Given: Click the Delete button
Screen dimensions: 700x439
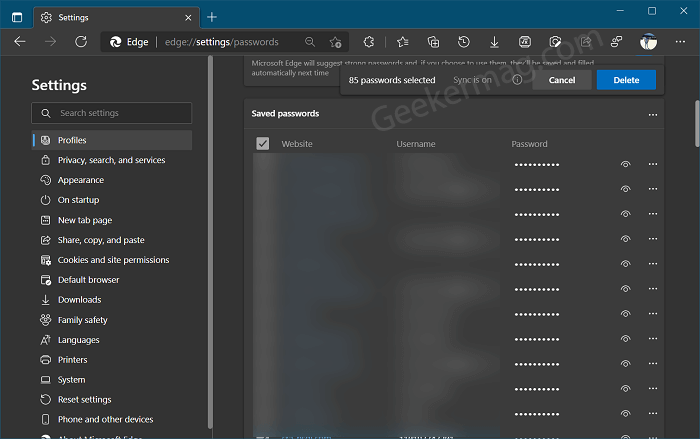Looking at the screenshot, I should [626, 80].
